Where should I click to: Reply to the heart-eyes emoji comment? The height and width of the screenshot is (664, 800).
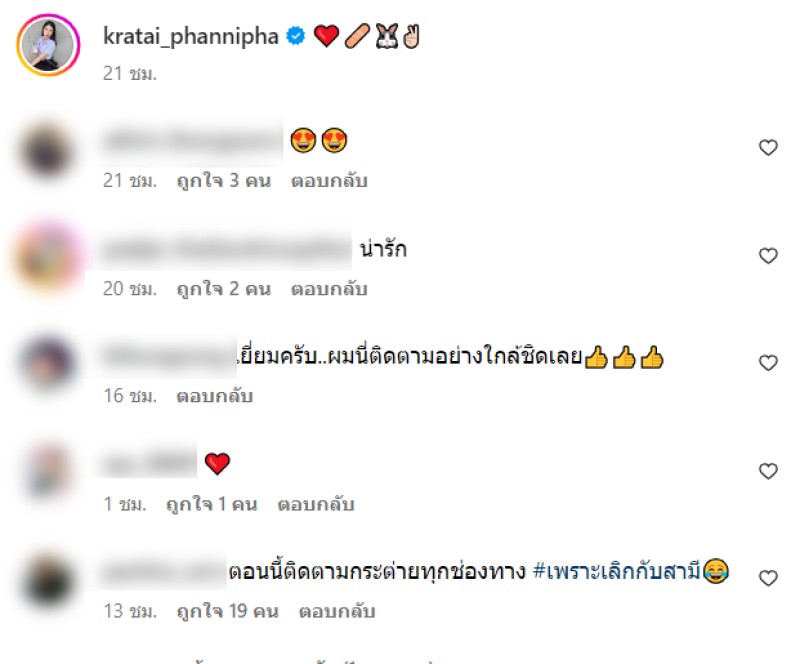(x=329, y=181)
